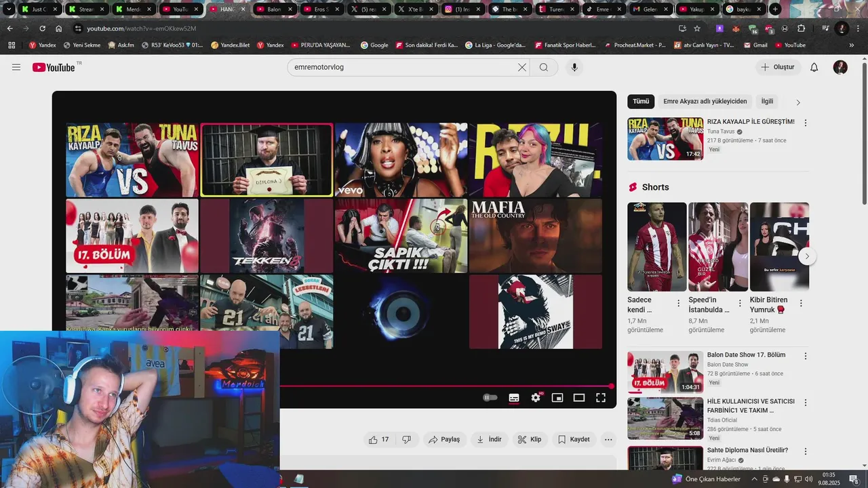
Task: Enter fullscreen video mode
Action: [601, 398]
